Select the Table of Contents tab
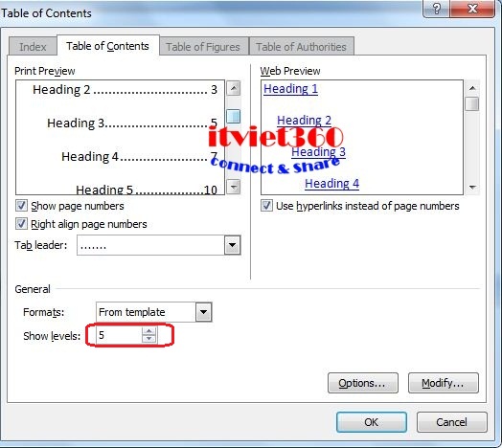Viewport: 502px width, 448px height. point(108,46)
